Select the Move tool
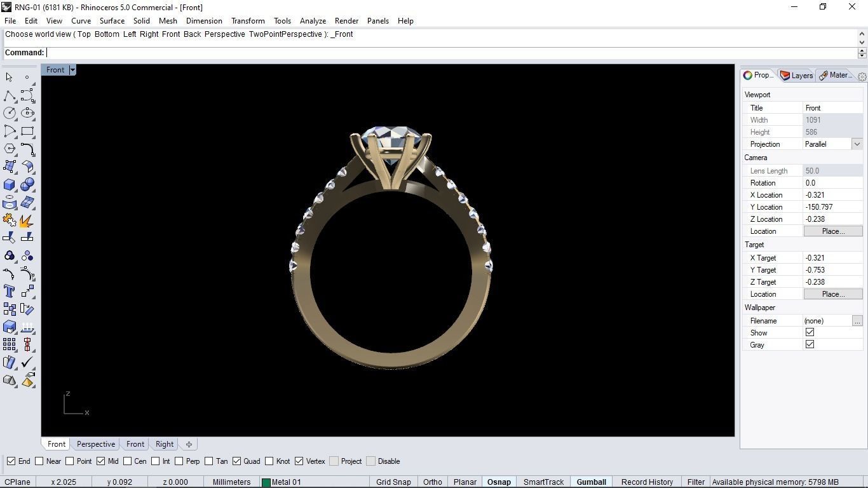 (27, 291)
